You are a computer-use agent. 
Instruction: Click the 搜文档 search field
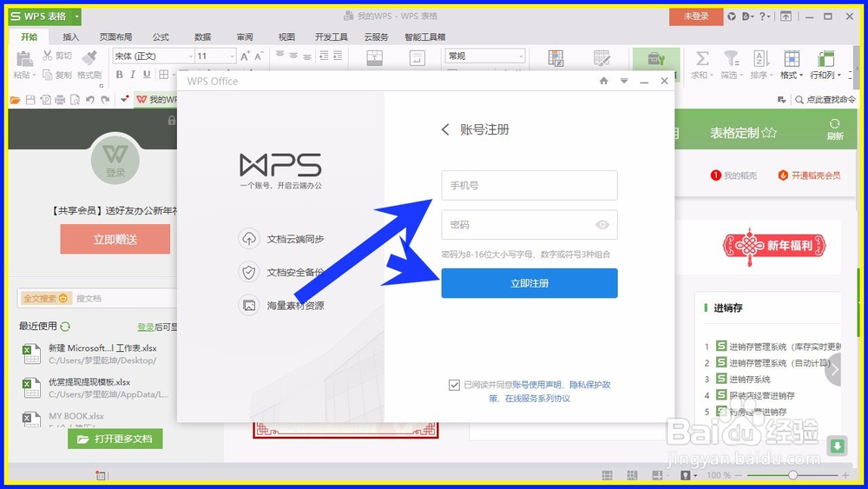click(126, 298)
